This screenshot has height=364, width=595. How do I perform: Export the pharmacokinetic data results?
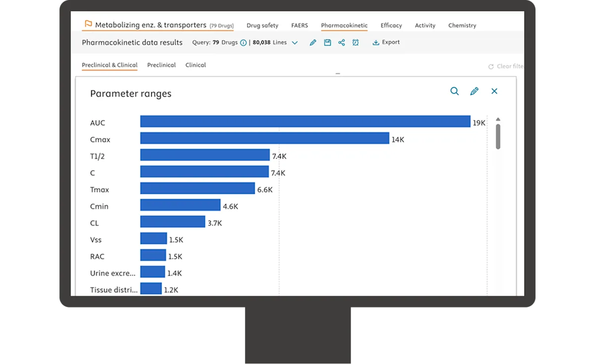click(x=386, y=43)
